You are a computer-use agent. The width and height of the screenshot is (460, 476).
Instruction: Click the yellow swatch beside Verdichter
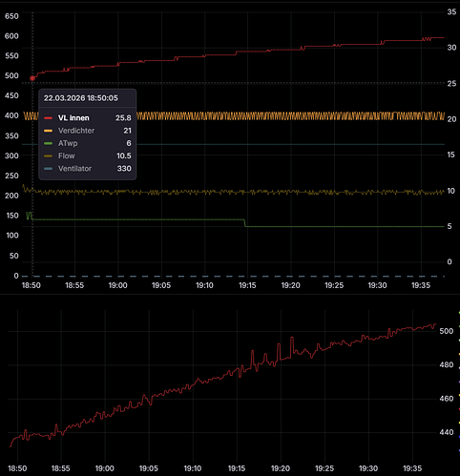tap(48, 131)
